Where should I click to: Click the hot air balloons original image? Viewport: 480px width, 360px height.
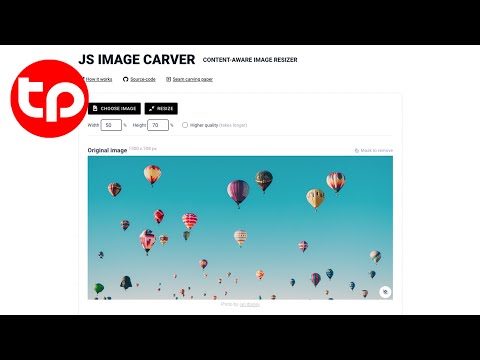click(x=240, y=228)
